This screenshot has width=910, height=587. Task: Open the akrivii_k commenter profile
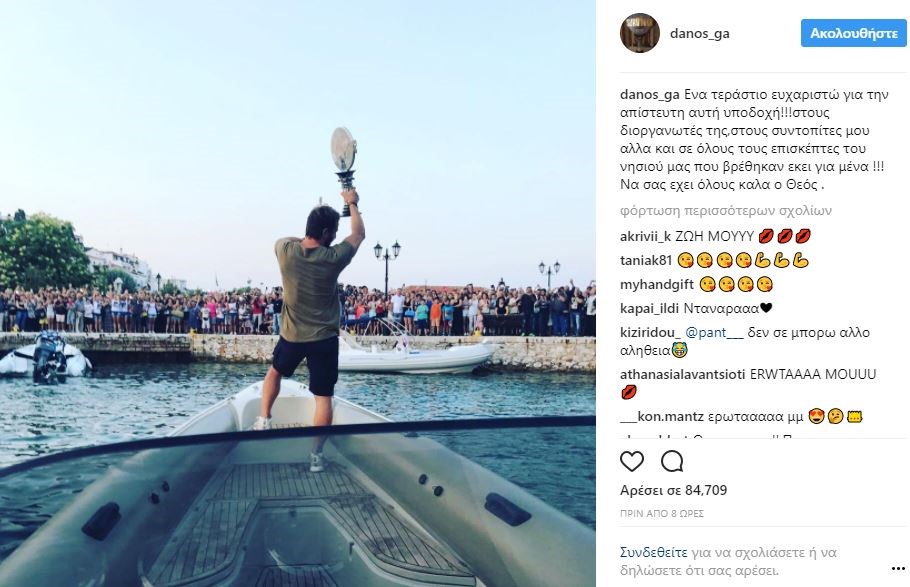click(x=645, y=236)
